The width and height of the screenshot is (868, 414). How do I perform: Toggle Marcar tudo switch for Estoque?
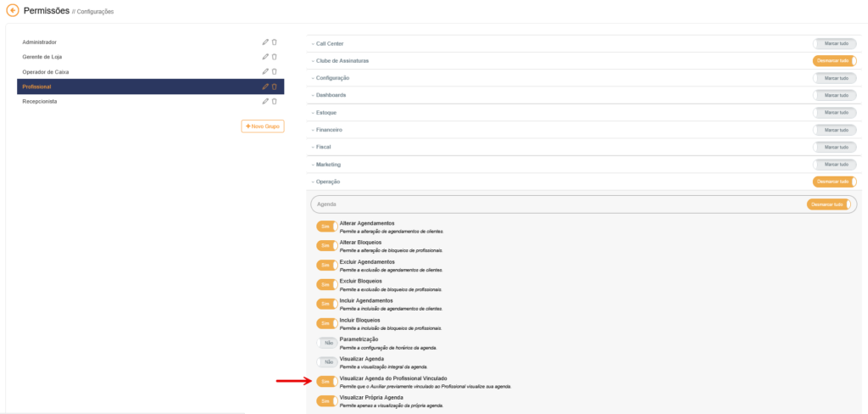click(x=834, y=113)
